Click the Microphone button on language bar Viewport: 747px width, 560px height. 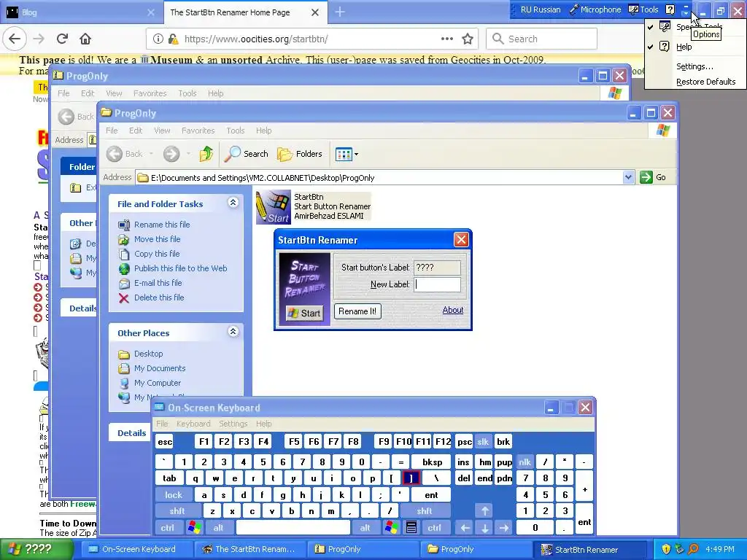595,9
